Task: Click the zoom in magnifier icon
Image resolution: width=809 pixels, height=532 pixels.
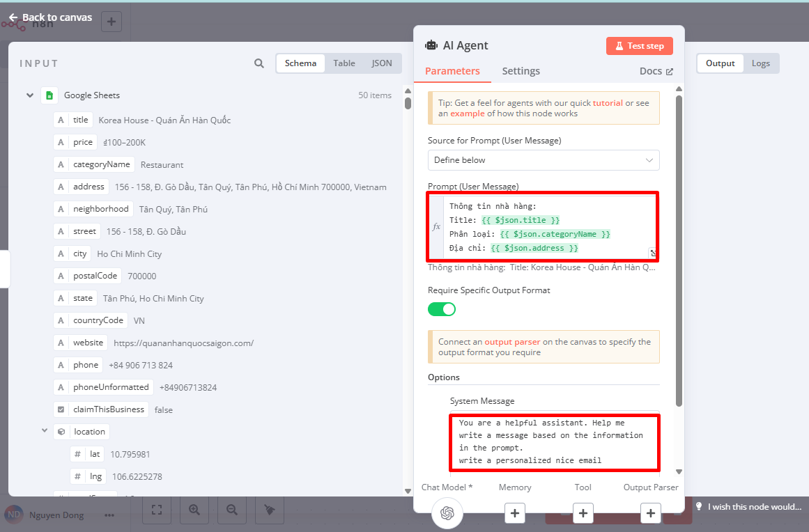Action: click(x=194, y=510)
